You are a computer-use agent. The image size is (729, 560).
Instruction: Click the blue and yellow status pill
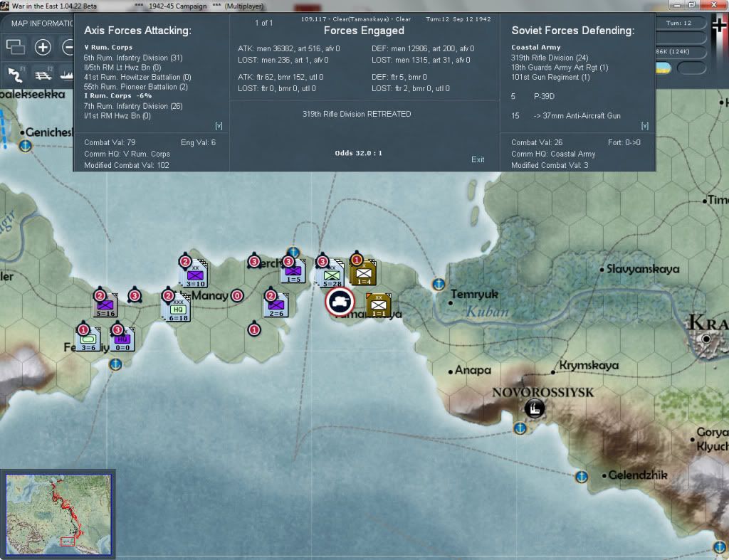click(x=664, y=68)
